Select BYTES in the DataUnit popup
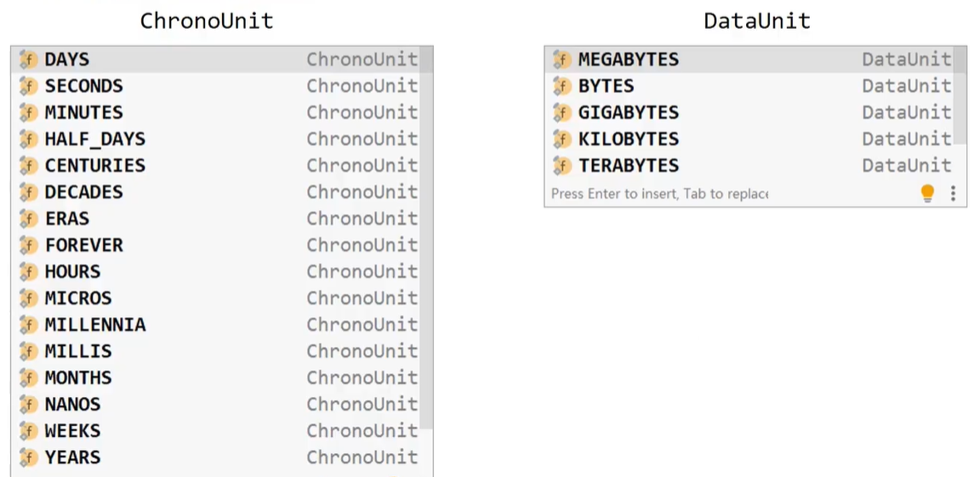This screenshot has width=980, height=477. pyautogui.click(x=749, y=86)
